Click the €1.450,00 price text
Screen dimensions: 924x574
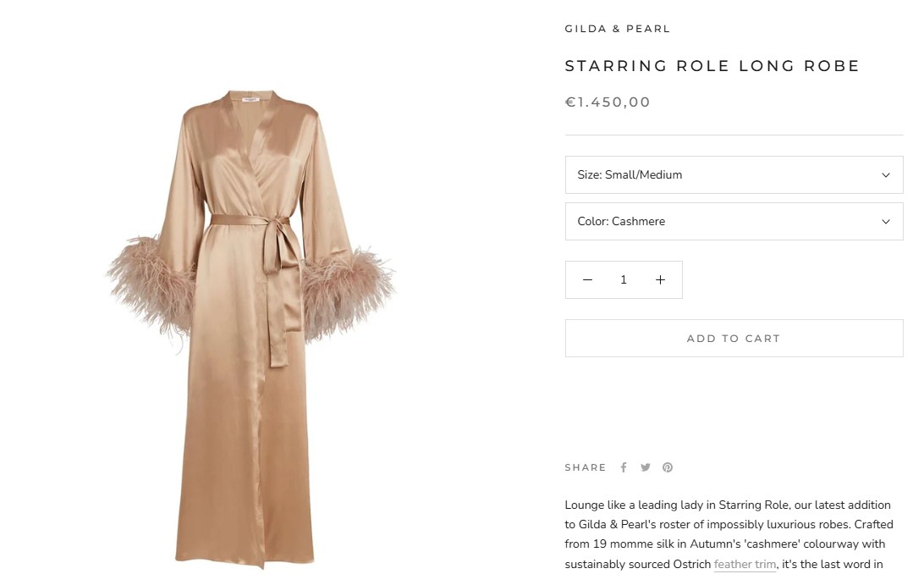608,102
